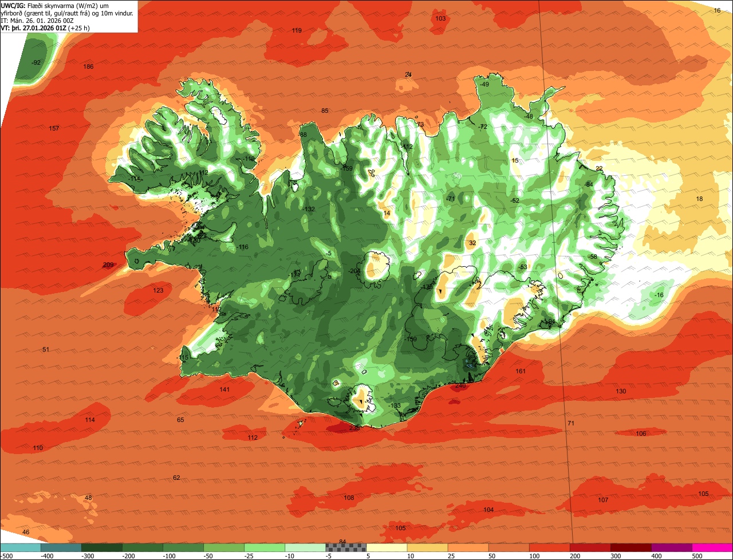Click the map value '-115' on the Reykjanes coast

tap(183, 358)
